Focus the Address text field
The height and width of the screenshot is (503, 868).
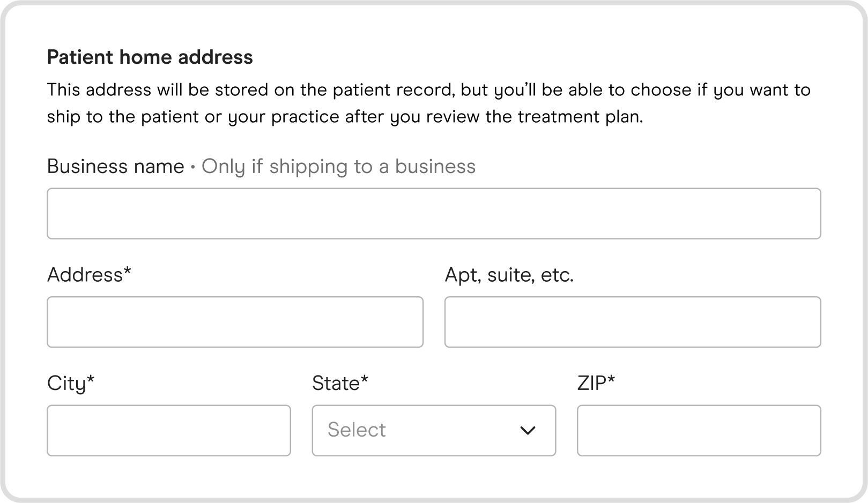point(235,322)
